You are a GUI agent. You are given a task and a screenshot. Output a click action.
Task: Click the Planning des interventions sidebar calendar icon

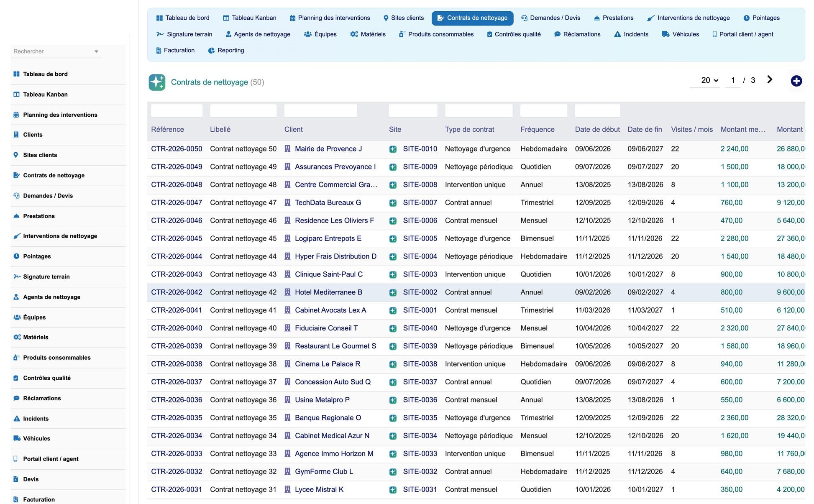(x=16, y=115)
